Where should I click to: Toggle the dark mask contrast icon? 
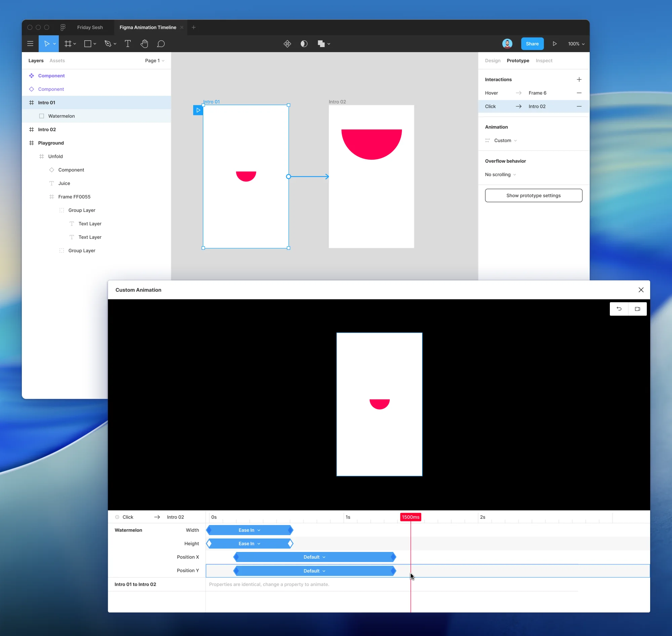tap(304, 44)
